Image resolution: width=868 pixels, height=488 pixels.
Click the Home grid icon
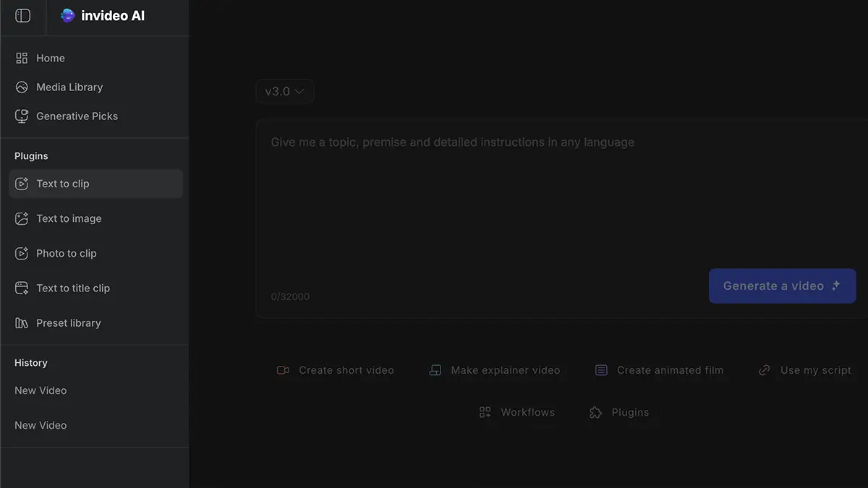(x=22, y=58)
